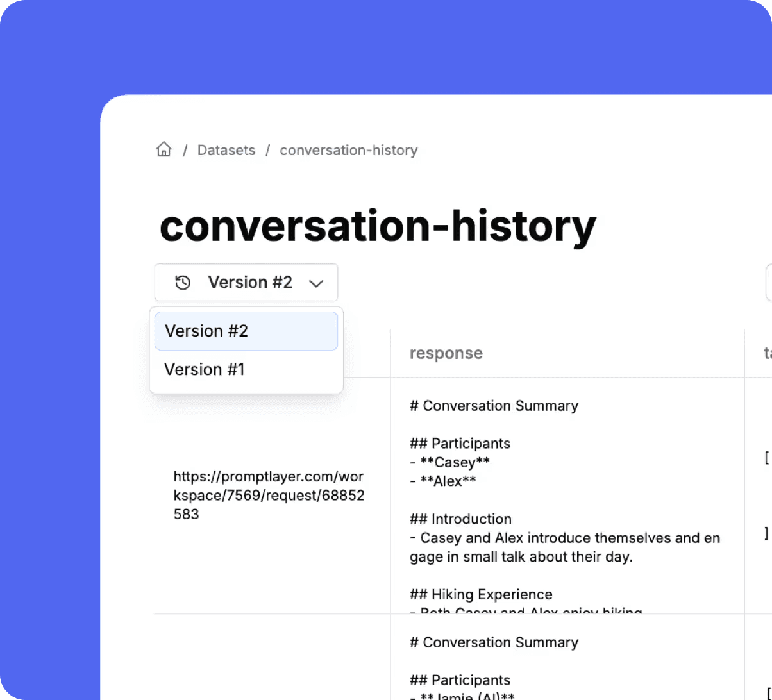Click the partially visible column header right of response
The image size is (772, 700).
point(767,353)
